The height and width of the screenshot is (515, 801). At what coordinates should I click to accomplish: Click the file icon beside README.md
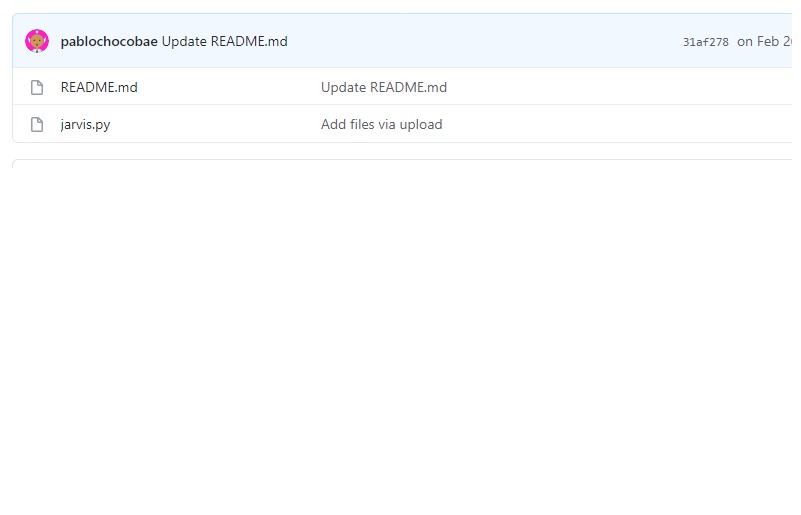pyautogui.click(x=37, y=87)
